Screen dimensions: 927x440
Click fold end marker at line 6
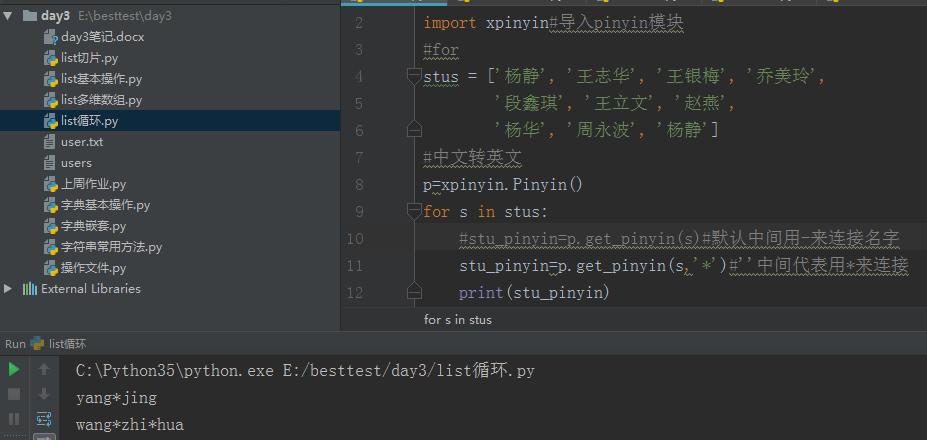(414, 130)
